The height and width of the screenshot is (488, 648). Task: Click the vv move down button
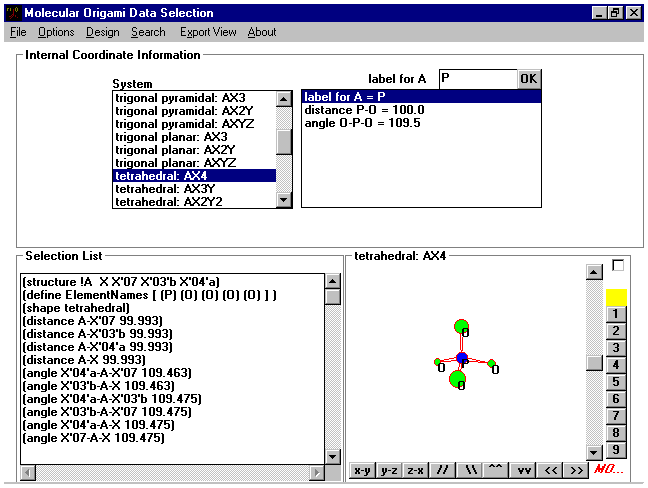[524, 470]
